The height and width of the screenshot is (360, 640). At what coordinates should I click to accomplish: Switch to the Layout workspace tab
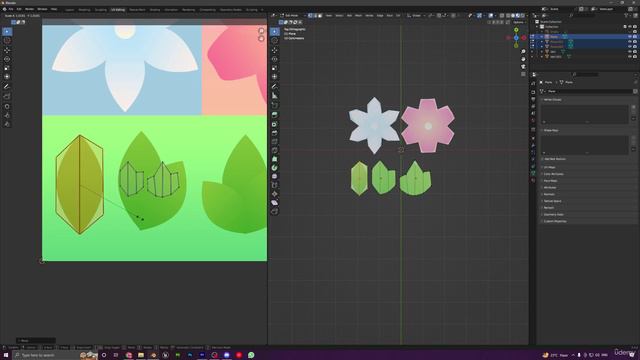[x=70, y=9]
